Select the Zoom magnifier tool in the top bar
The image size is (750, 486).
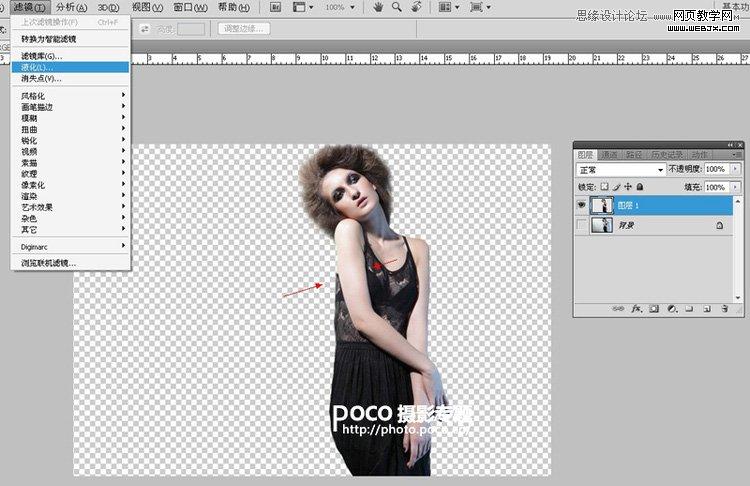click(x=397, y=7)
